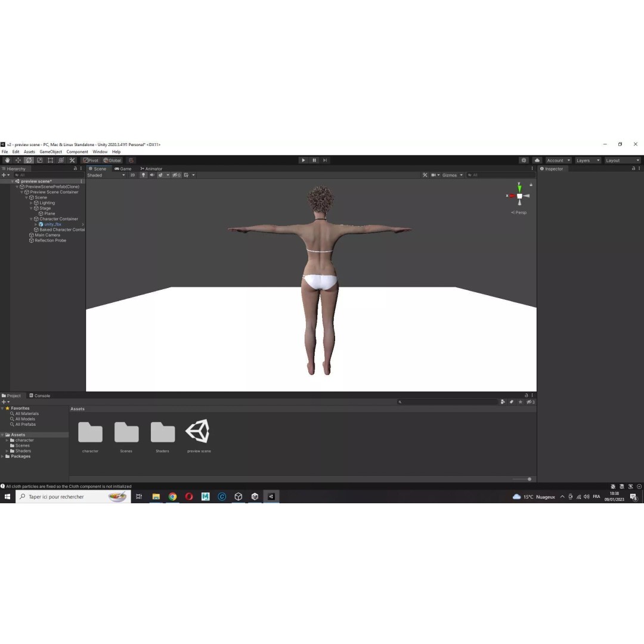Screen dimensions: 644x644
Task: Select Main Camera in Hierarchy
Action: coord(47,235)
